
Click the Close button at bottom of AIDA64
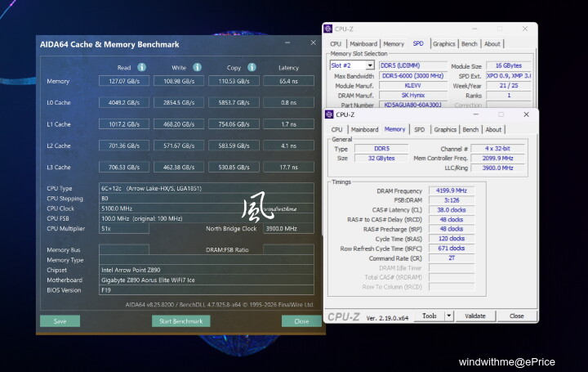[301, 321]
